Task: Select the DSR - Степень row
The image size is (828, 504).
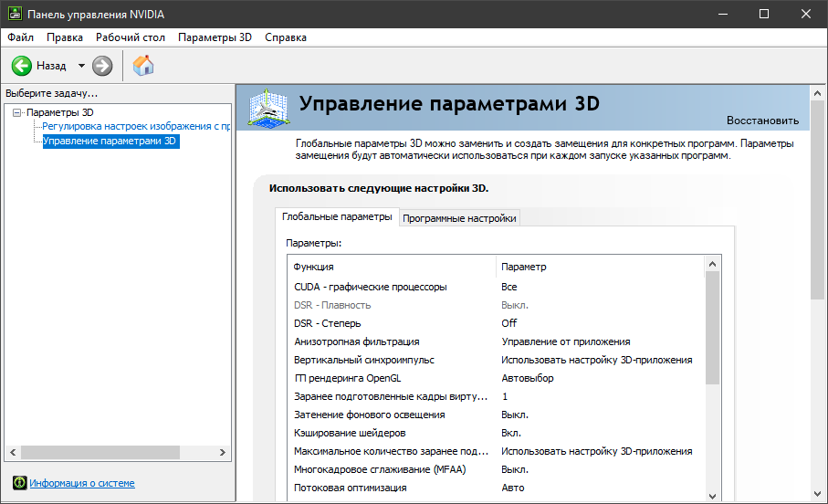Action: tap(496, 323)
